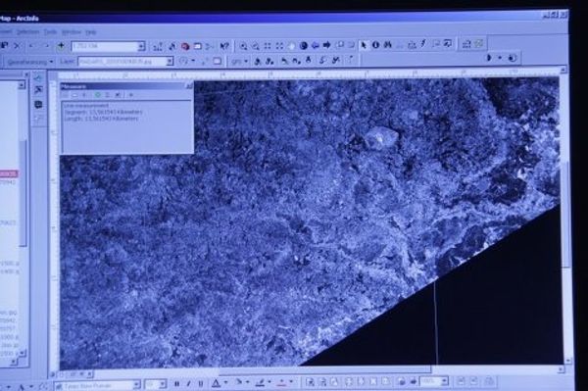Open the Tools menu
Image resolution: width=588 pixels, height=391 pixels.
point(50,32)
